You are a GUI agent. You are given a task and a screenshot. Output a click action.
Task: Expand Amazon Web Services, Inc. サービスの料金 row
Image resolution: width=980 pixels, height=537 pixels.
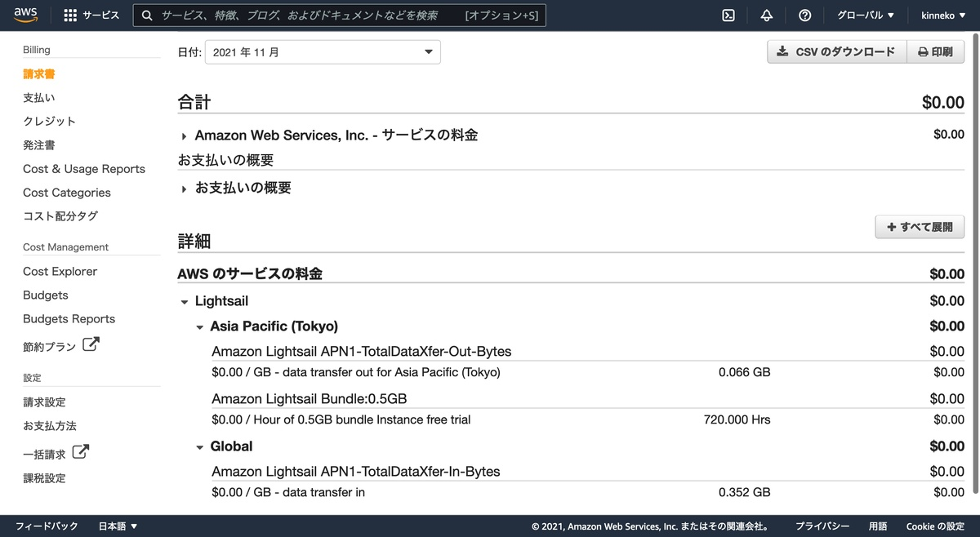click(185, 136)
